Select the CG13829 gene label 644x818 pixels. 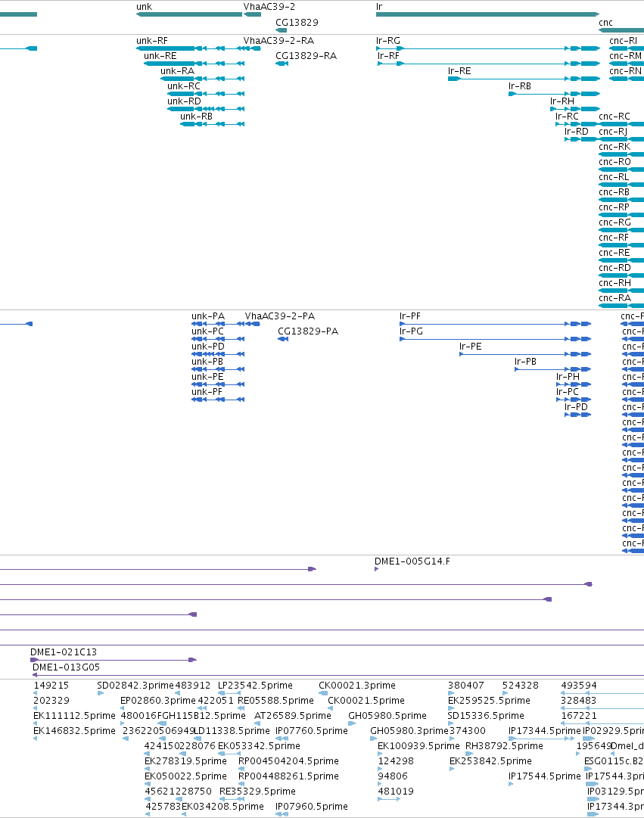click(297, 23)
